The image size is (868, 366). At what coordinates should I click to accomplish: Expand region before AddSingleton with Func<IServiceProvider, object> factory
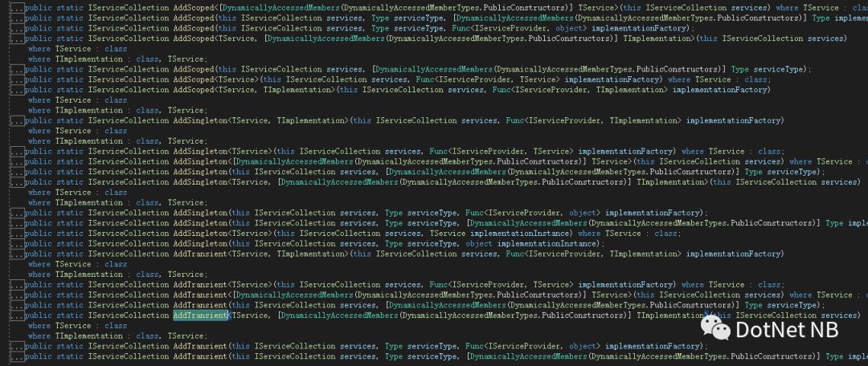17,213
